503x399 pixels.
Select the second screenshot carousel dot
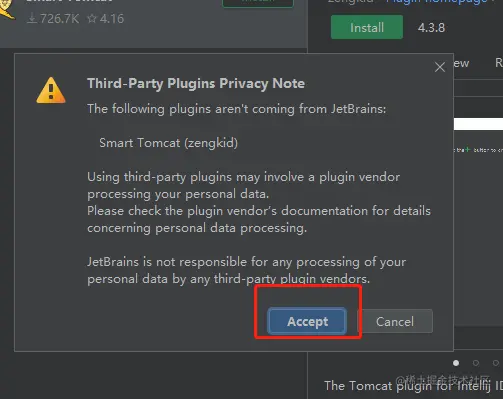tap(476, 363)
